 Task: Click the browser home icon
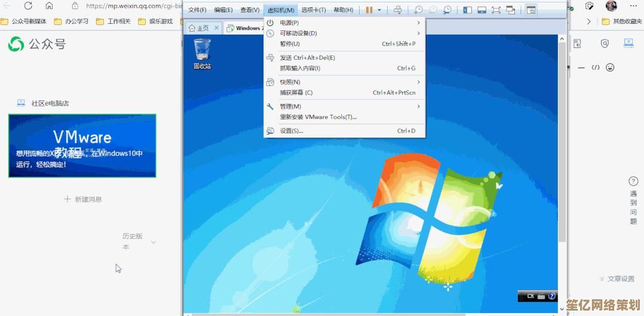coord(49,6)
